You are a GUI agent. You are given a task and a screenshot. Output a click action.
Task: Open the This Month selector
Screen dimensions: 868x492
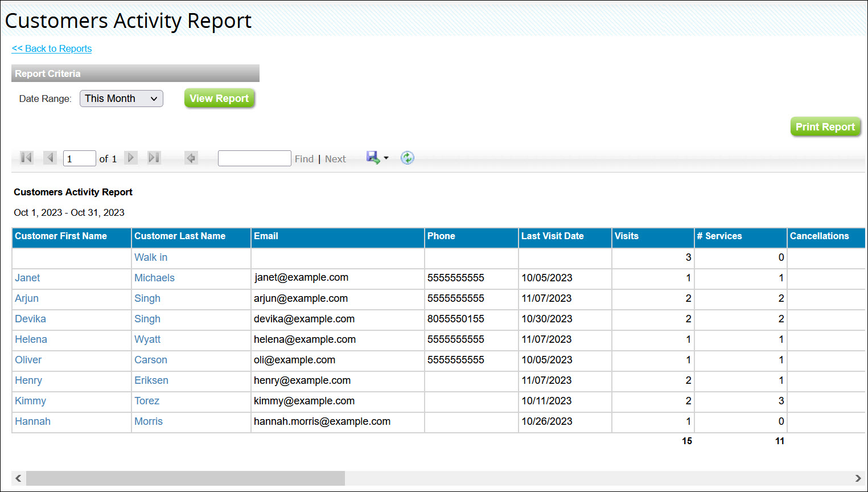tap(121, 98)
